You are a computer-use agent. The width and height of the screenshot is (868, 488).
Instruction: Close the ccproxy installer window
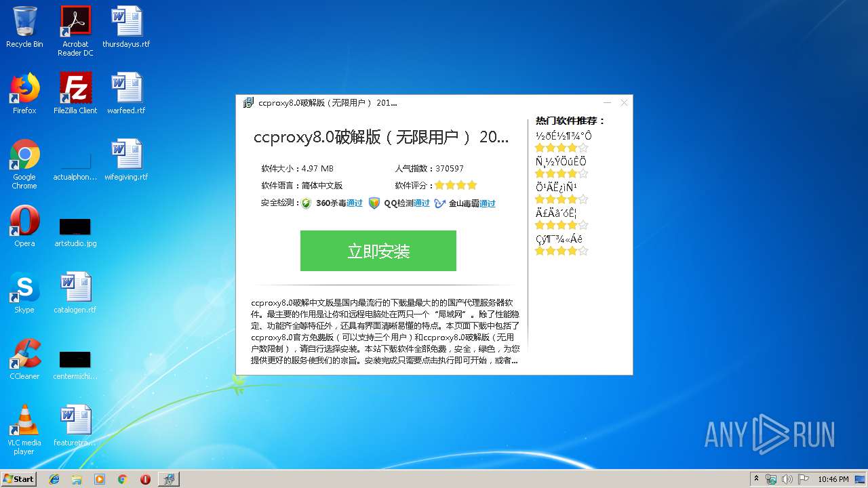pos(624,102)
